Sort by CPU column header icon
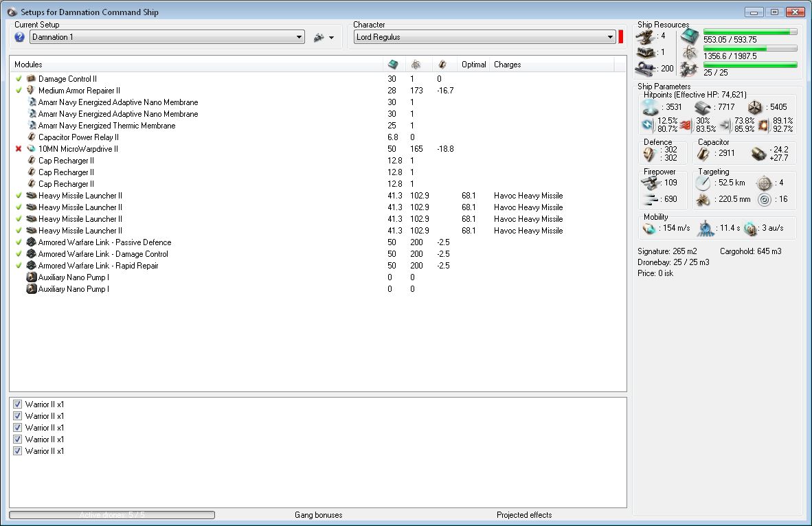The height and width of the screenshot is (526, 812). pos(393,65)
